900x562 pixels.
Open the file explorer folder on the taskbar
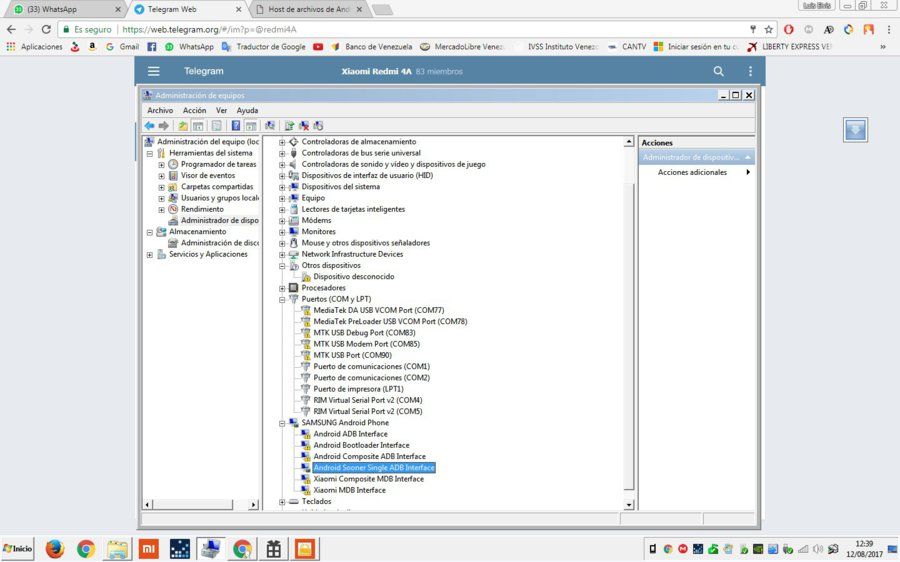[117, 549]
